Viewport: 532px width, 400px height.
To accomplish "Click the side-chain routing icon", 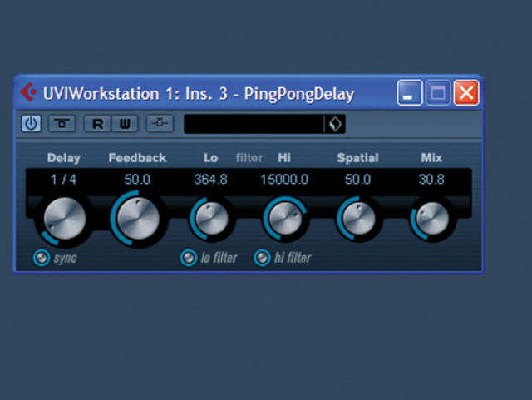I will (x=160, y=123).
